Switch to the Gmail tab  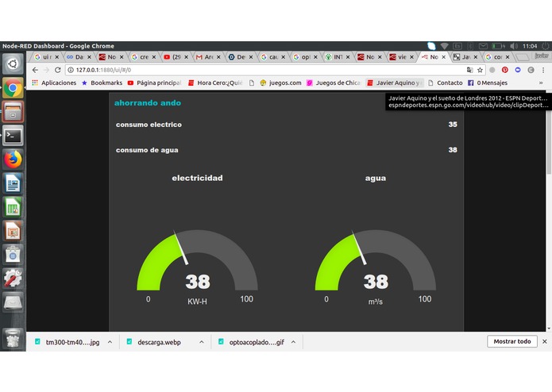(208, 57)
